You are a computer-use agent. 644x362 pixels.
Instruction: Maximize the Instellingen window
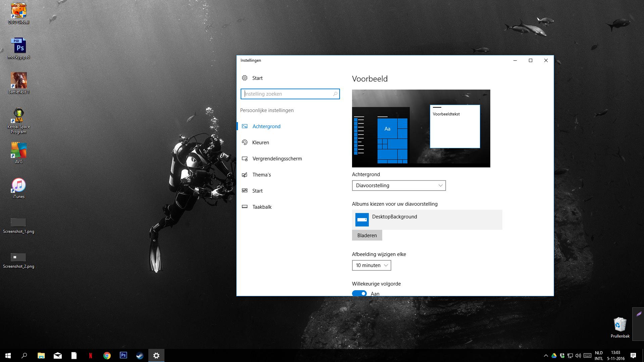coord(531,60)
